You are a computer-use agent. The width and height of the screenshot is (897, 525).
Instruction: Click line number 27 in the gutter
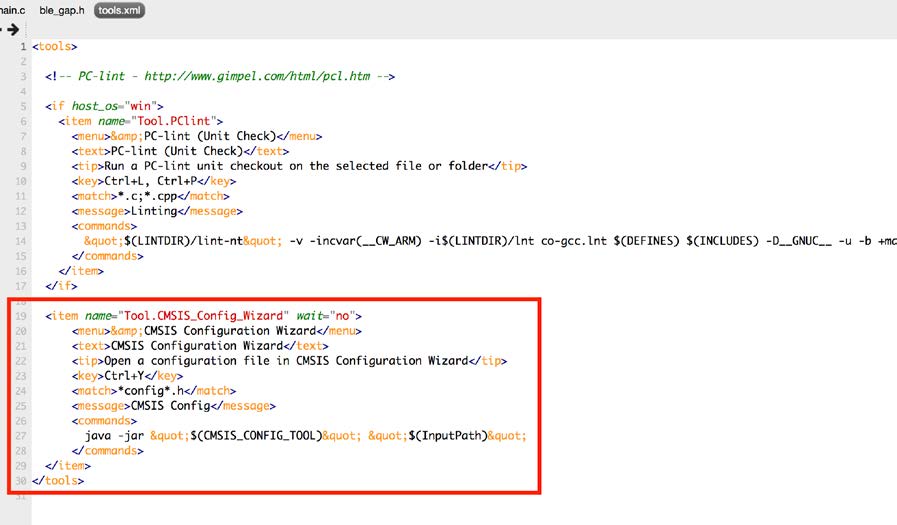coord(21,435)
